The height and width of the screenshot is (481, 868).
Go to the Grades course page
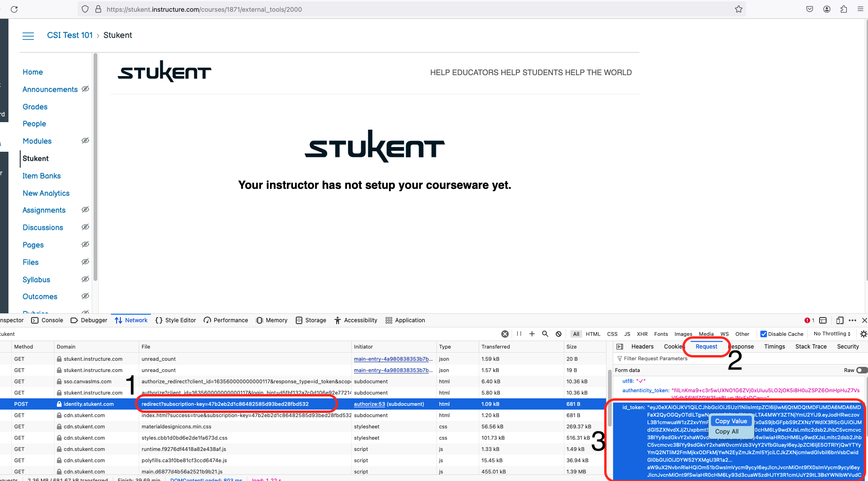click(35, 107)
